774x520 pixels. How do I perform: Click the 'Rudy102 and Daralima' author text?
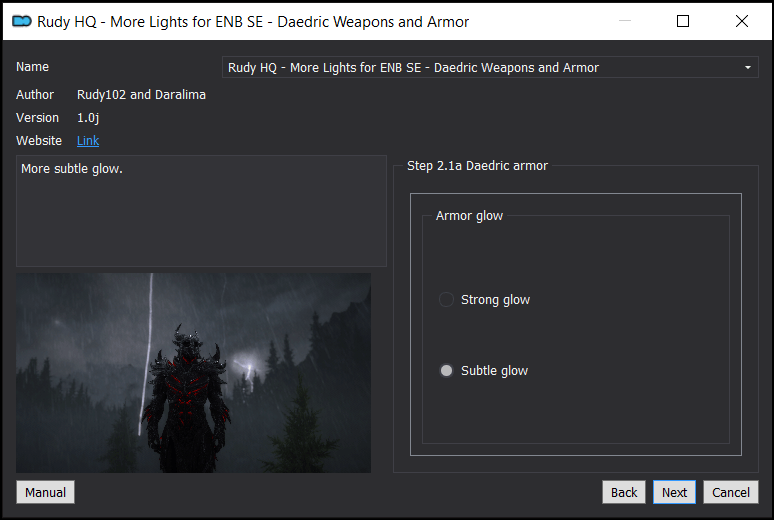141,95
